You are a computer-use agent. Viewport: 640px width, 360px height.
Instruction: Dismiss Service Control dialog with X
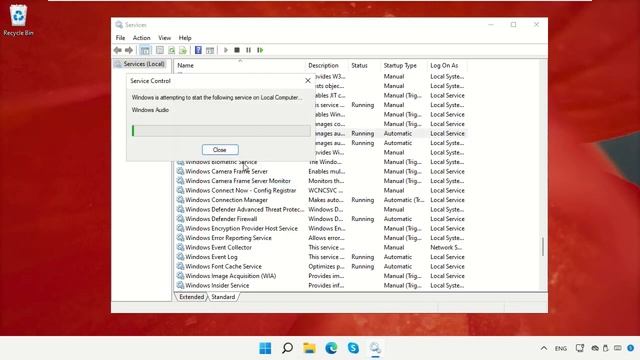pyautogui.click(x=308, y=81)
